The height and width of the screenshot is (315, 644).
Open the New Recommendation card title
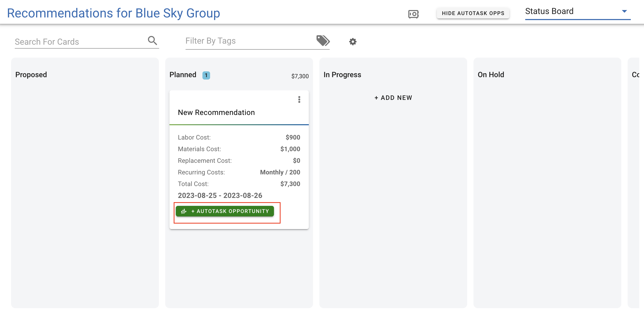pos(216,113)
